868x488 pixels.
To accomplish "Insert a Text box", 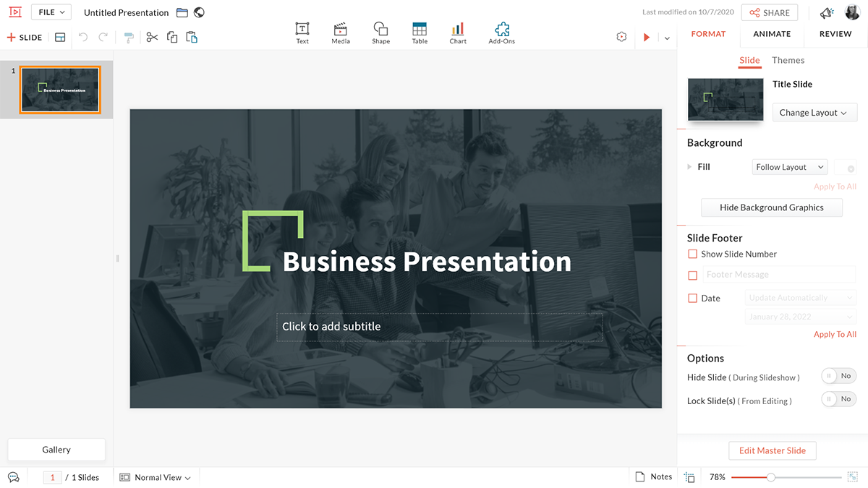I will [x=302, y=33].
